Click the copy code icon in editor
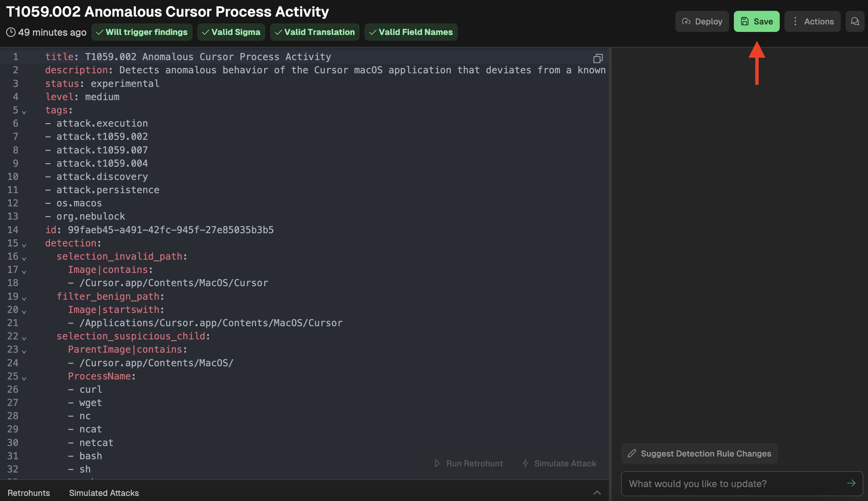Viewport: 868px width, 501px height. 598,58
